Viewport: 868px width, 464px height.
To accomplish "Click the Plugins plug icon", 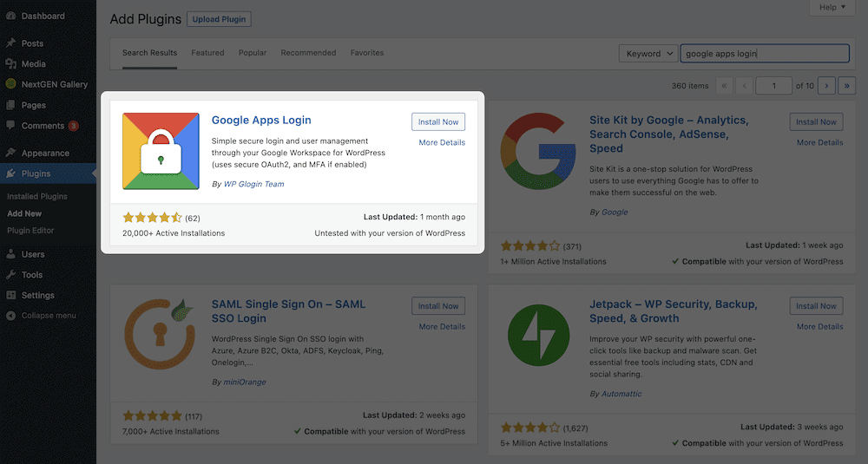I will (x=10, y=173).
